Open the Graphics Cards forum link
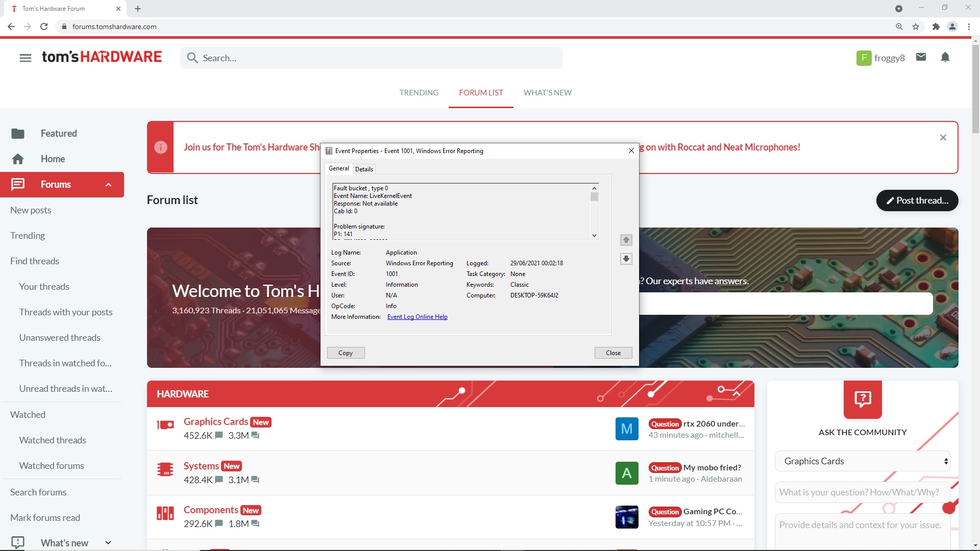 pyautogui.click(x=216, y=421)
